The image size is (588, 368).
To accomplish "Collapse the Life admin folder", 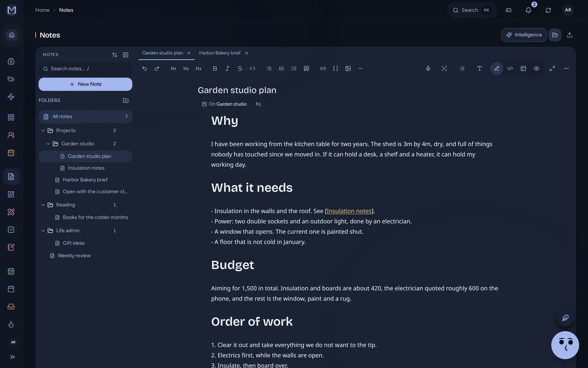I will 43,231.
